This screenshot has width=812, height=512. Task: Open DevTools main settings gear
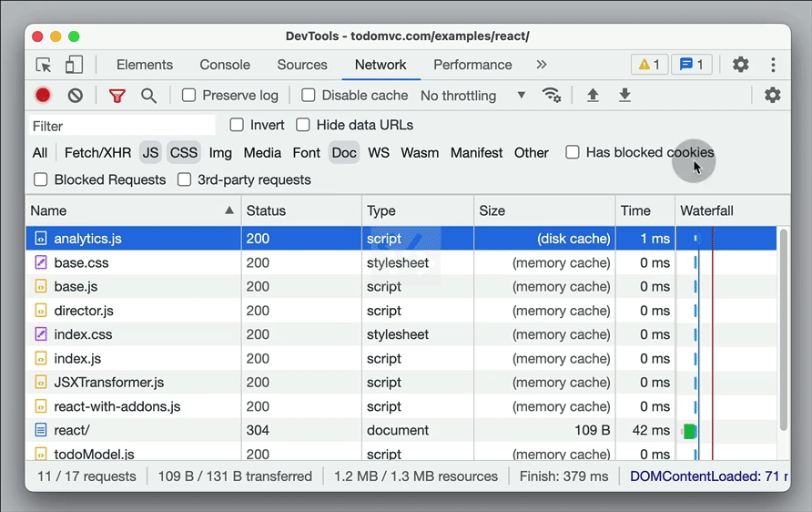(740, 65)
